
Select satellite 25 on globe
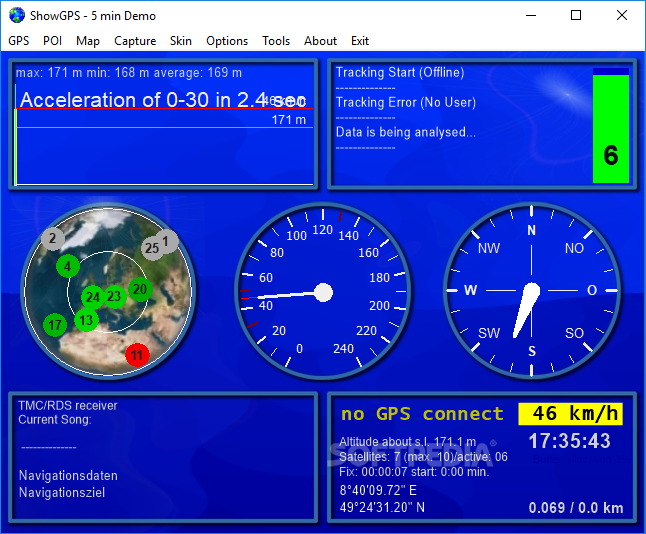tap(152, 248)
